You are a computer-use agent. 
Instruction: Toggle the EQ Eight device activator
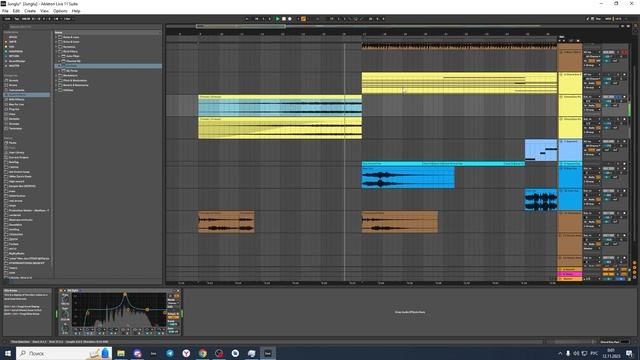(x=61, y=291)
